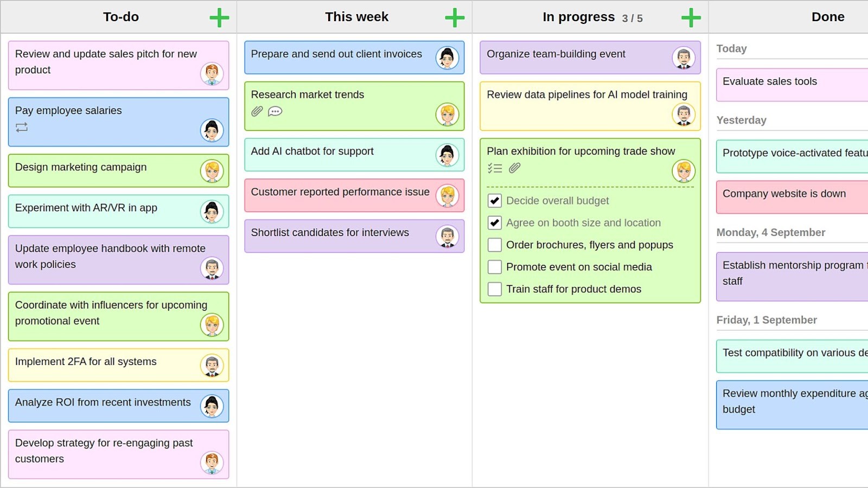
Task: Click assignee avatar on Organize team-building event
Action: tap(684, 57)
